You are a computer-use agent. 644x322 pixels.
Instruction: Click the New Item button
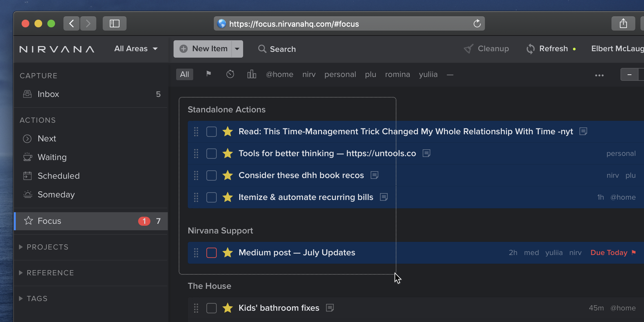[x=203, y=49]
